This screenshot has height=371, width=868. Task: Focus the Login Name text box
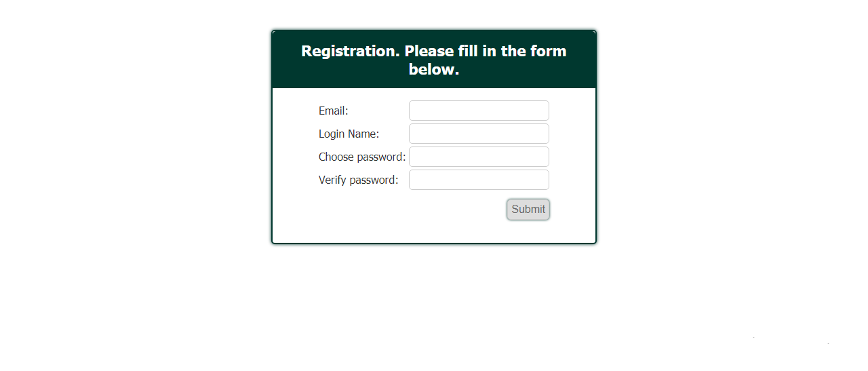(479, 134)
